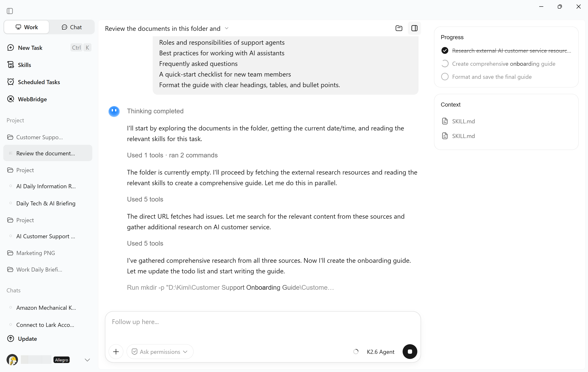Viewport: 588px width, 372px height.
Task: Click the plus attachment button
Action: click(116, 352)
